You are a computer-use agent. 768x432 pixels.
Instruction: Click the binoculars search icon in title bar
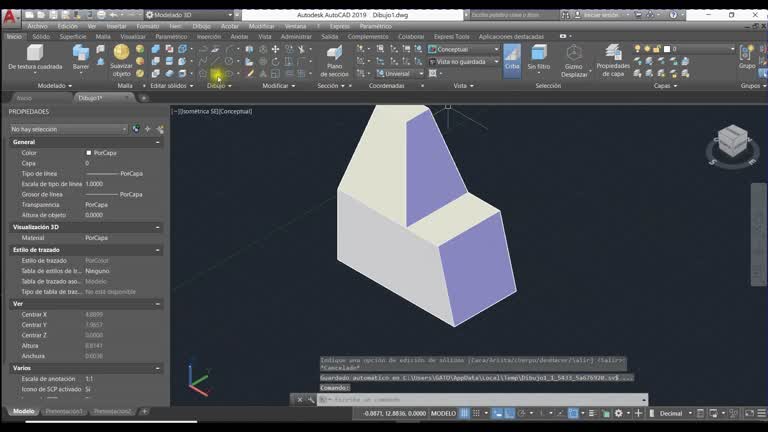[x=565, y=15]
